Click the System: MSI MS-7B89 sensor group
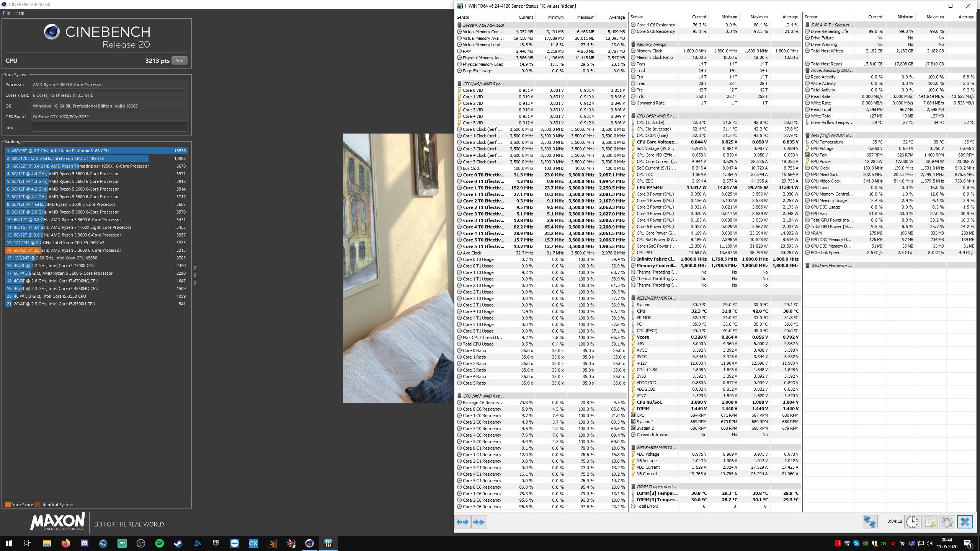980x551 pixels. [541, 25]
